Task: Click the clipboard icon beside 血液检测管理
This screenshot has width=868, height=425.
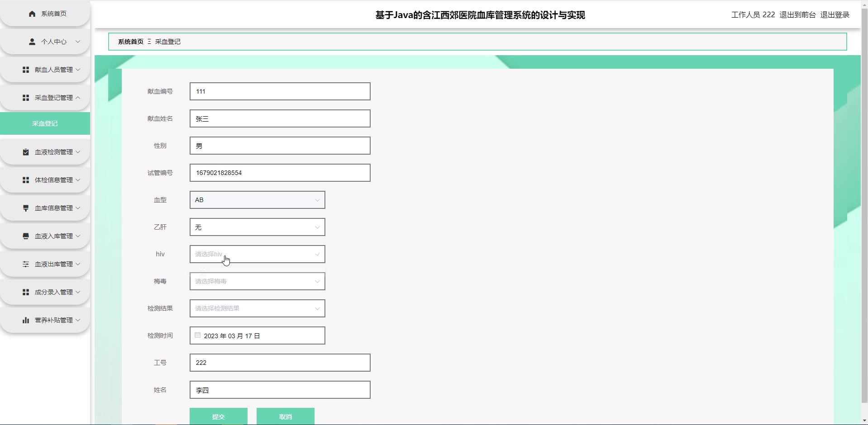Action: (26, 152)
